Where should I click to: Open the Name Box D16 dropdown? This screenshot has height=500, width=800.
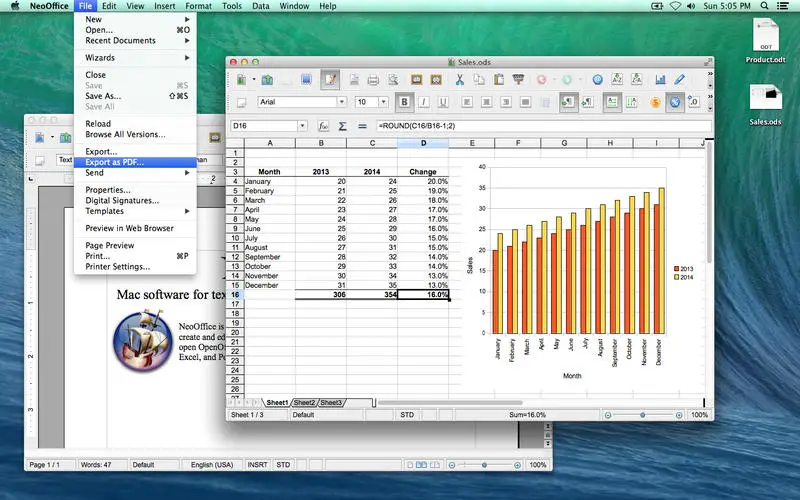303,126
